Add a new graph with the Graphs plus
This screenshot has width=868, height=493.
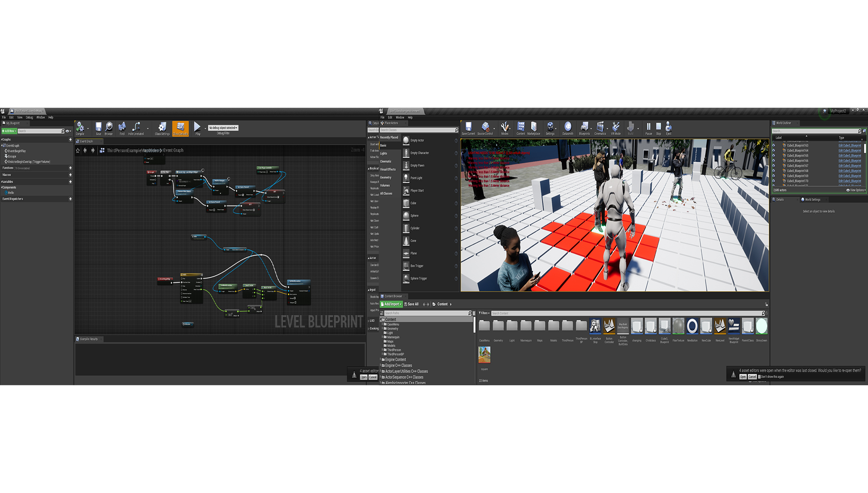(x=70, y=140)
